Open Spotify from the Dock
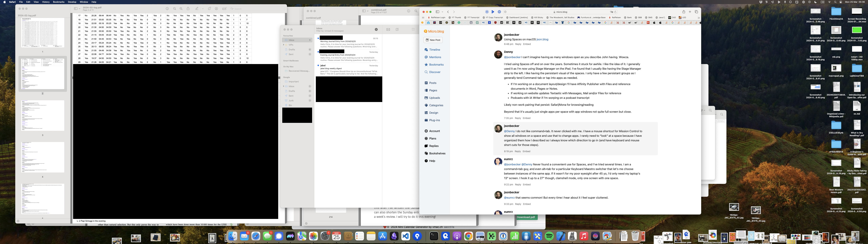Viewport: 868px width, 244px height. (x=549, y=236)
